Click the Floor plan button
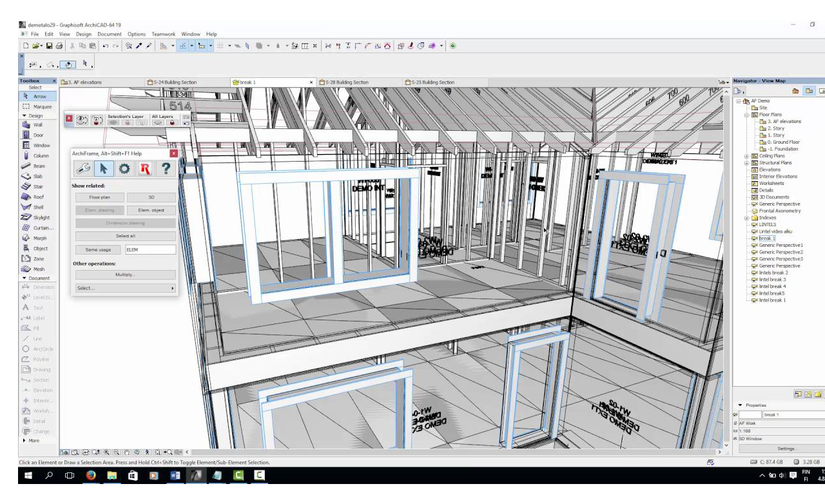This screenshot has width=825, height=504. click(99, 197)
